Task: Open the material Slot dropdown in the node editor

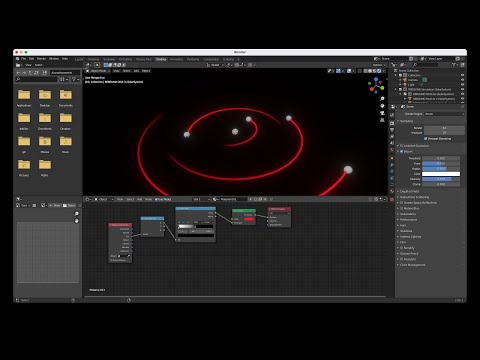Action: click(x=201, y=199)
